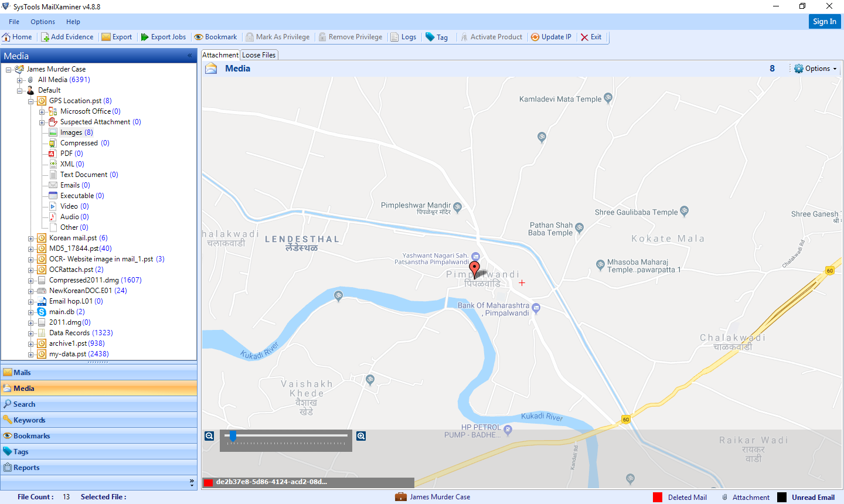Screen dimensions: 844x504
Task: Select PDF (0) tree item
Action: click(x=72, y=154)
